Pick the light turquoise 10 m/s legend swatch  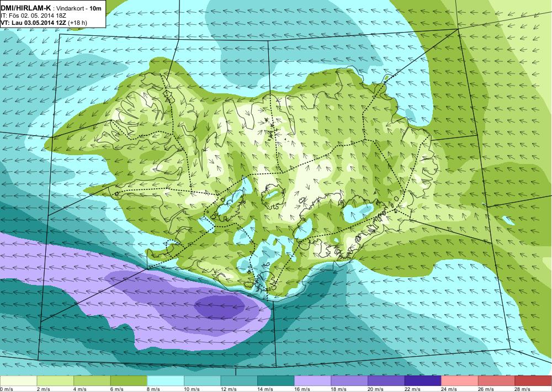click(x=202, y=381)
